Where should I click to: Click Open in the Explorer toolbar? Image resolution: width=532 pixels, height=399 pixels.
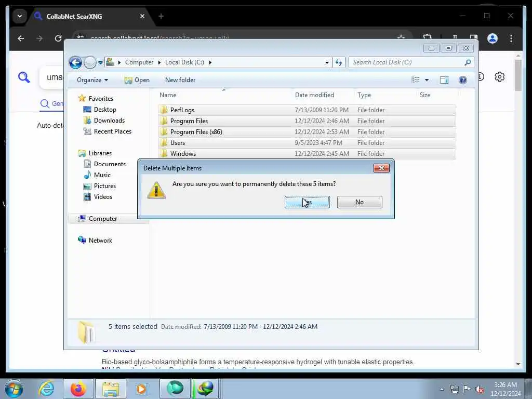point(137,80)
